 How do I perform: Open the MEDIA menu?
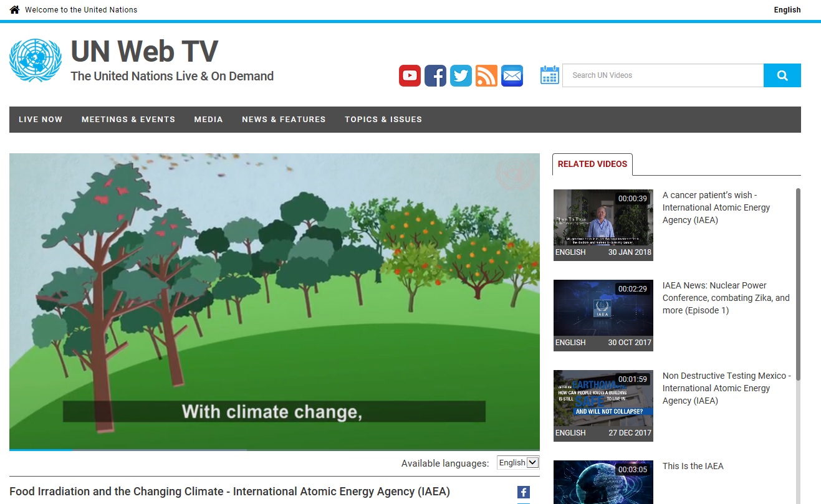208,120
